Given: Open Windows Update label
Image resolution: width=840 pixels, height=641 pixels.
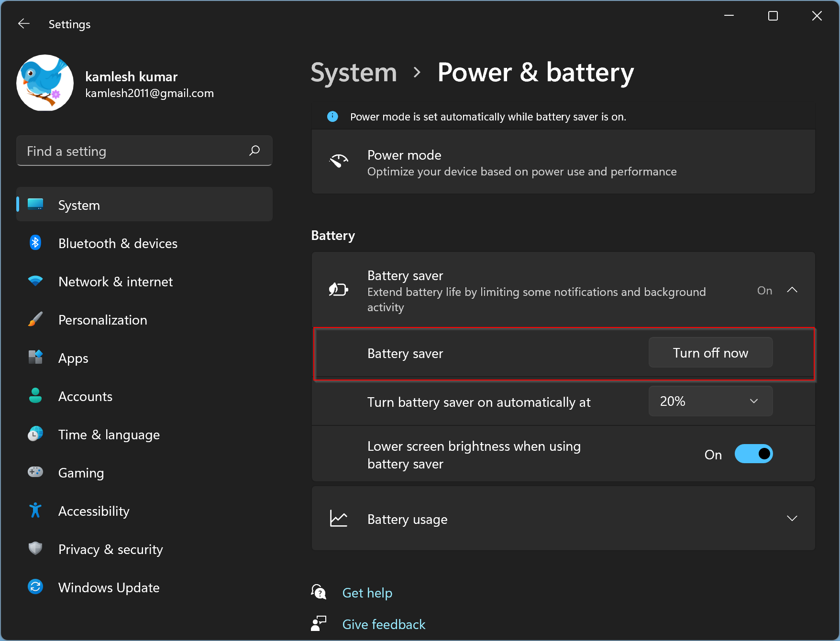Looking at the screenshot, I should coord(109,587).
